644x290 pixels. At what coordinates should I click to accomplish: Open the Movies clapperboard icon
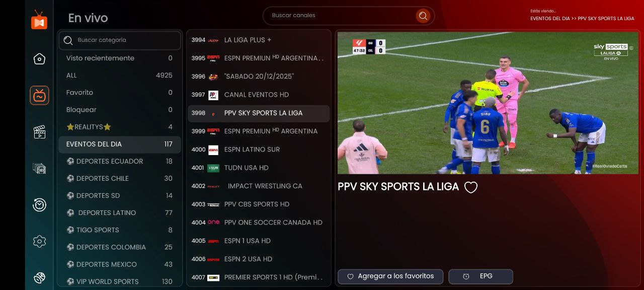(39, 132)
